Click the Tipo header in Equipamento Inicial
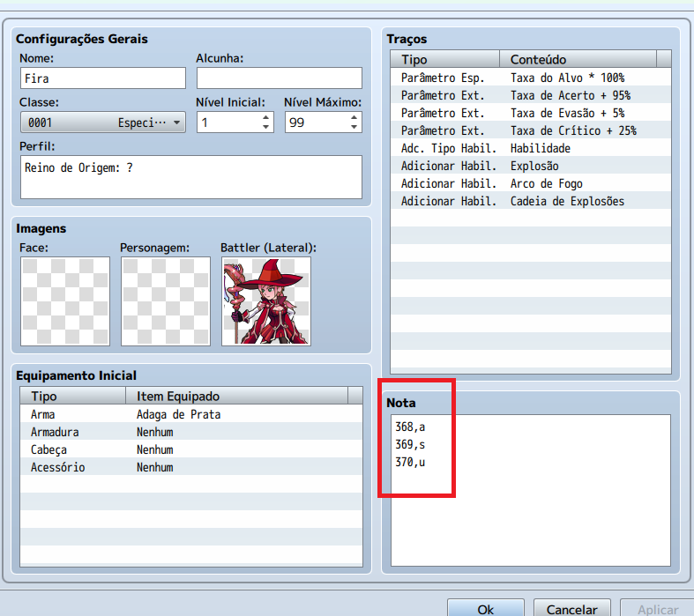The height and width of the screenshot is (616, 694). click(x=73, y=396)
